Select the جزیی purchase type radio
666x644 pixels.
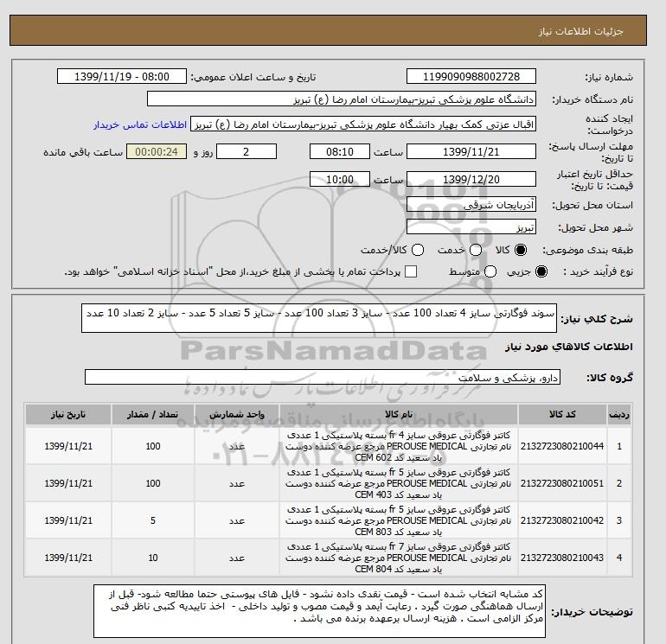[x=541, y=271]
